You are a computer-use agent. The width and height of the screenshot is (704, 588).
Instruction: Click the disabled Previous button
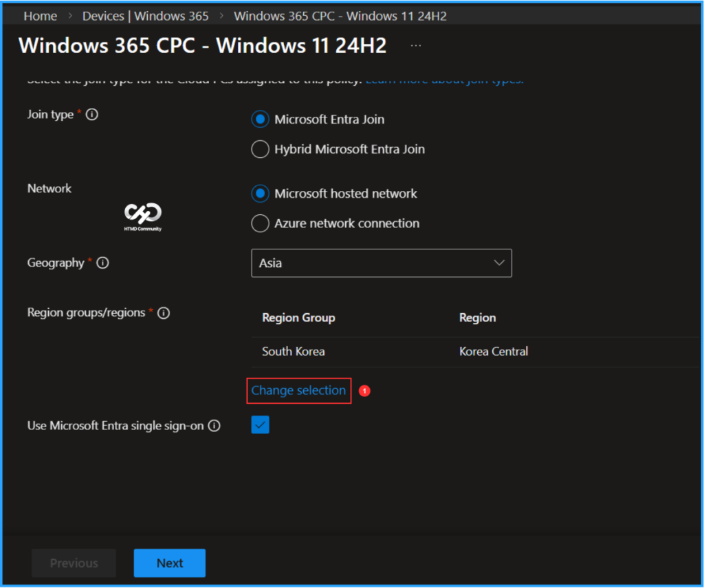click(74, 563)
